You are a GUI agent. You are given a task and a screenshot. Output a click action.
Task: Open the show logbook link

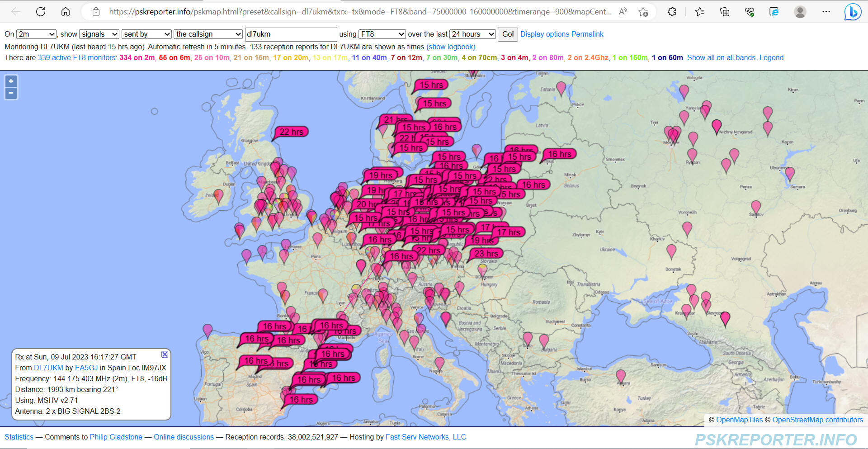[451, 47]
